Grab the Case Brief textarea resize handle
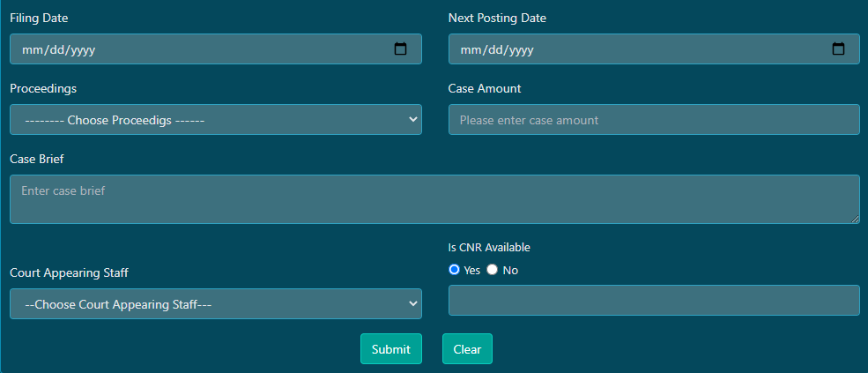 [856, 220]
